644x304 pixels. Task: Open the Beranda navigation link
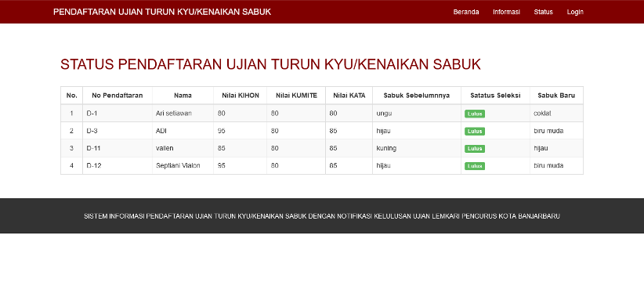[465, 12]
